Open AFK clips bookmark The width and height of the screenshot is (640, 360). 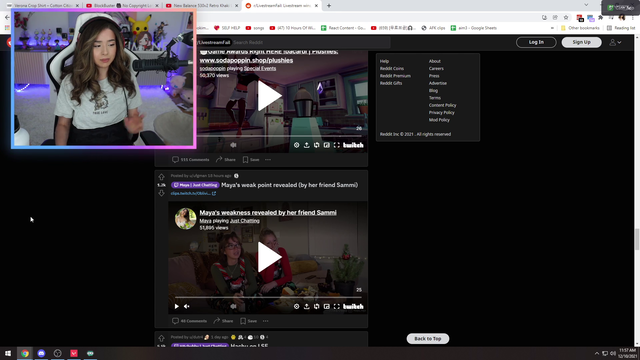pyautogui.click(x=433, y=28)
